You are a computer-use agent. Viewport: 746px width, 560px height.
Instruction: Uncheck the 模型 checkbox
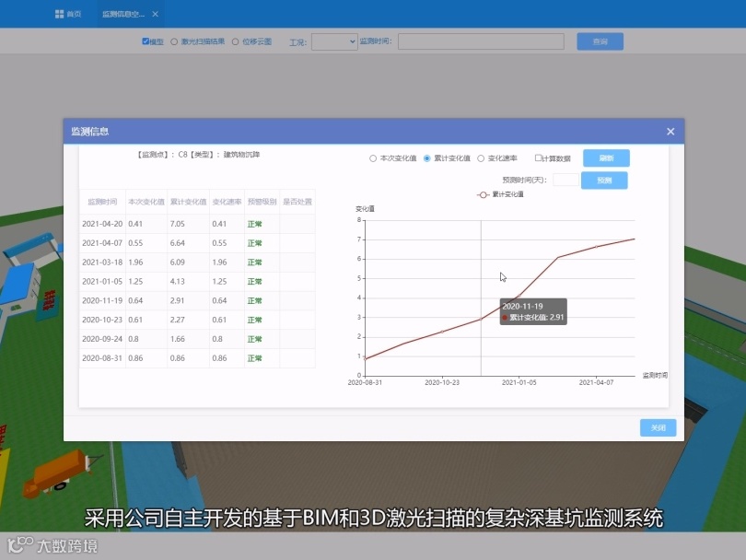click(x=146, y=41)
